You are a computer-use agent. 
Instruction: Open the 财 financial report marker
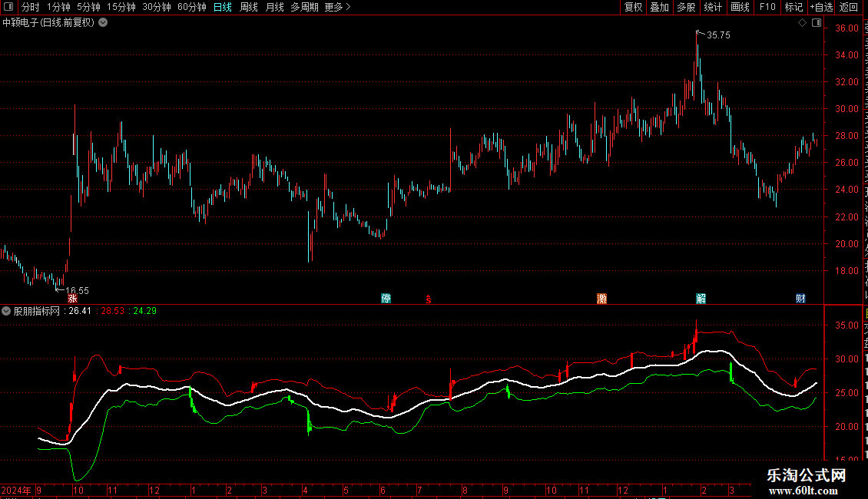click(x=800, y=299)
